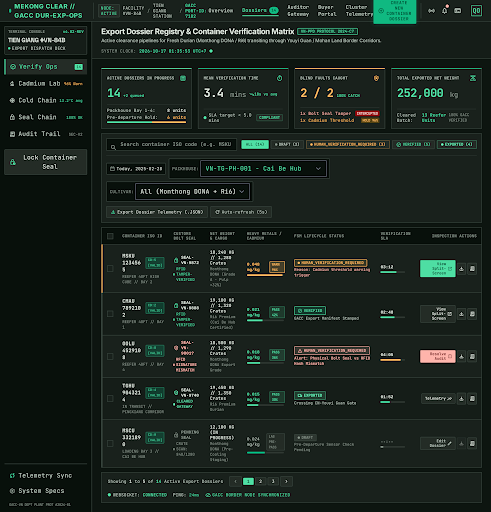Open the notifications bell
Image resolution: width=491 pixels, height=512 pixels.
pos(445,11)
